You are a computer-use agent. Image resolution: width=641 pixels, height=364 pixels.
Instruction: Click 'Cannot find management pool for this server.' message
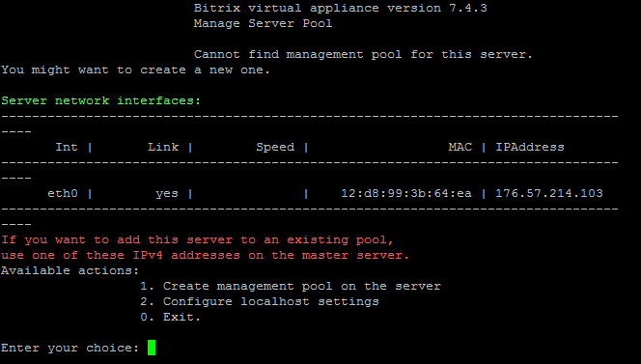363,54
